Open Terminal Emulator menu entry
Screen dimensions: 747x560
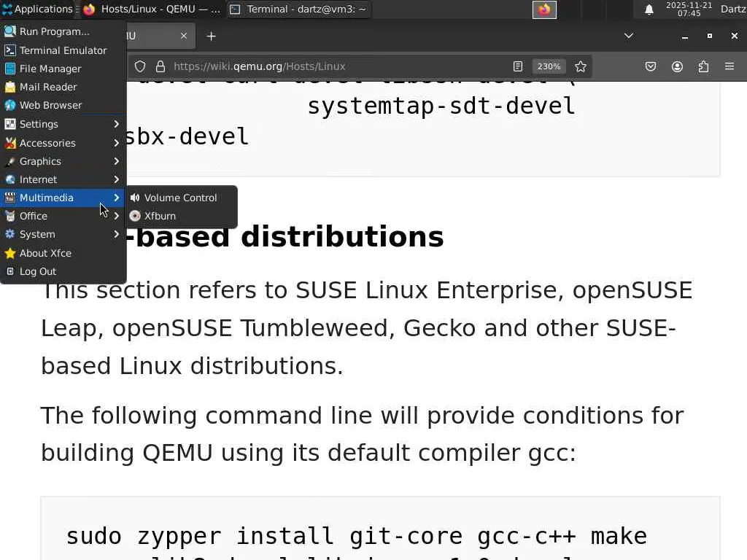tap(63, 50)
